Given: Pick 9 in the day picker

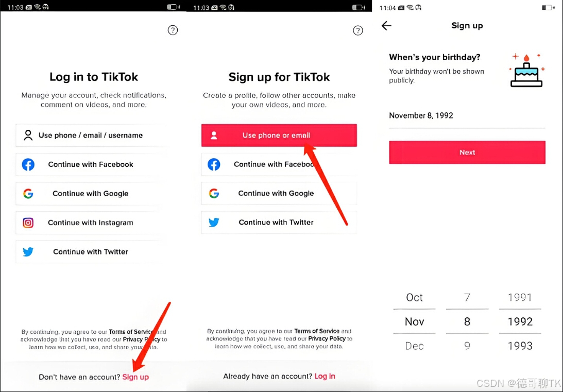Looking at the screenshot, I should tap(467, 346).
